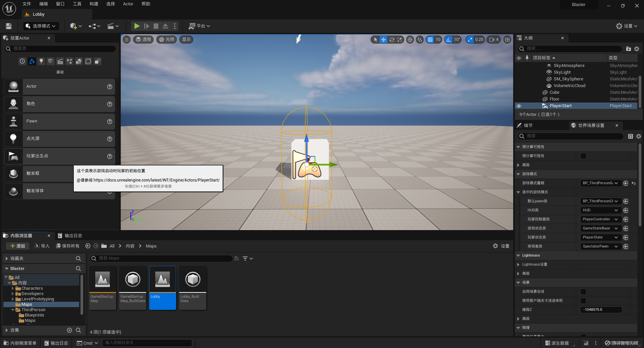Toggle scale snapping icon
The width and height of the screenshot is (644, 348).
pyautogui.click(x=470, y=40)
